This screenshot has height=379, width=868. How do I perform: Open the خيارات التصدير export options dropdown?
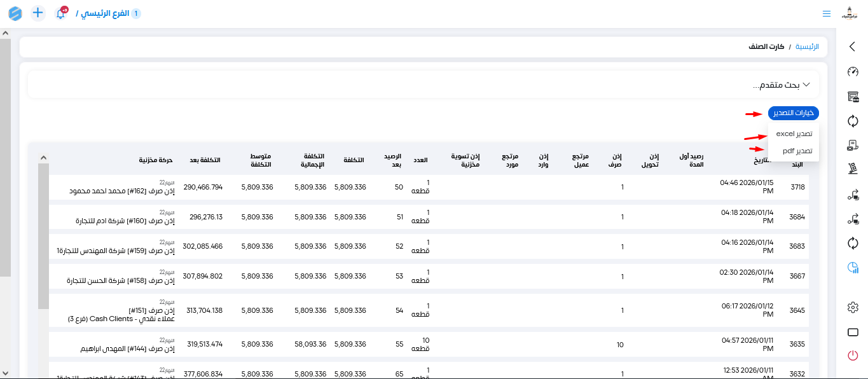coord(793,113)
